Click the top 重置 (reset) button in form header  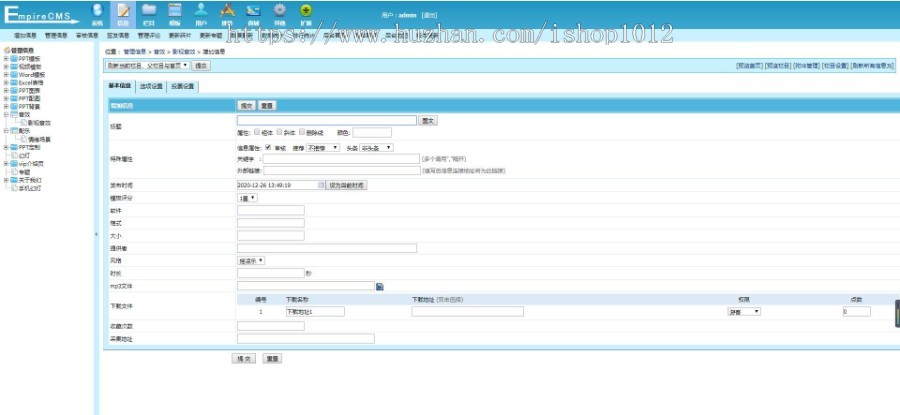[x=267, y=106]
